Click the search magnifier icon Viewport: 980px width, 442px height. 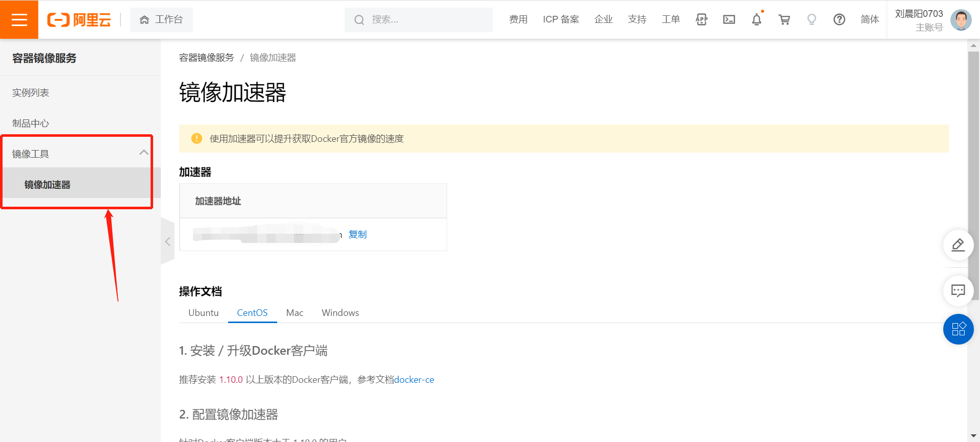click(359, 20)
